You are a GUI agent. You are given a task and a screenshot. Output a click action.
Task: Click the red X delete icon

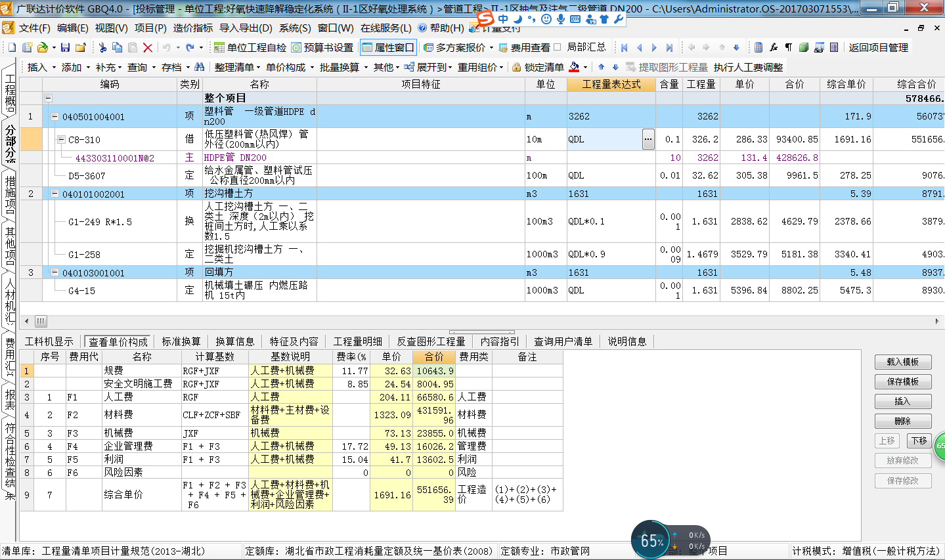pos(148,47)
